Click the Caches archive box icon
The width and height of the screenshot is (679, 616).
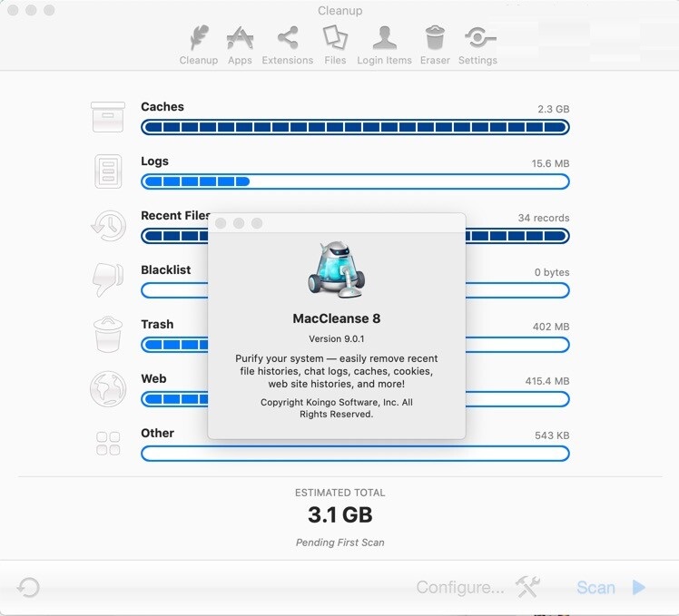pos(108,117)
